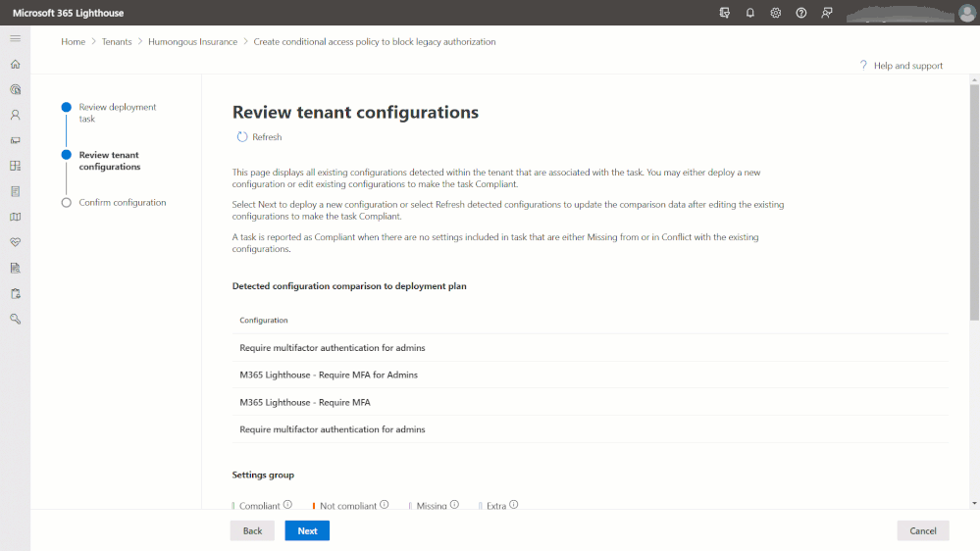This screenshot has width=980, height=551.
Task: Show Missing info icon
Action: 454,505
